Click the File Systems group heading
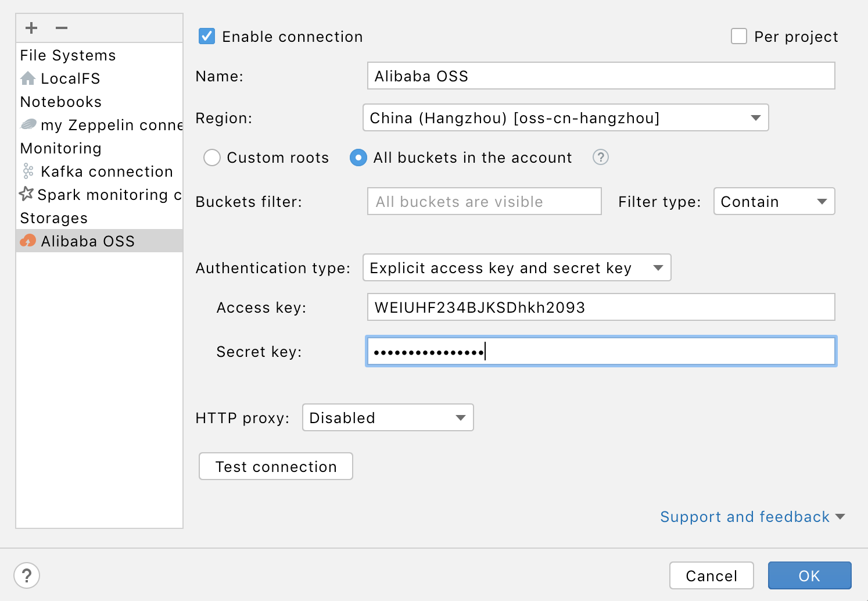The height and width of the screenshot is (601, 868). [x=68, y=55]
